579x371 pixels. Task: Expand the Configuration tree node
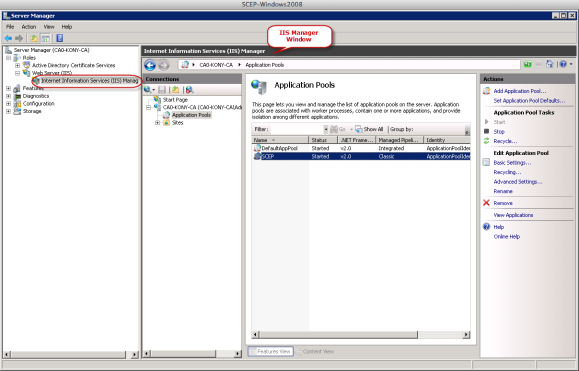click(x=8, y=104)
